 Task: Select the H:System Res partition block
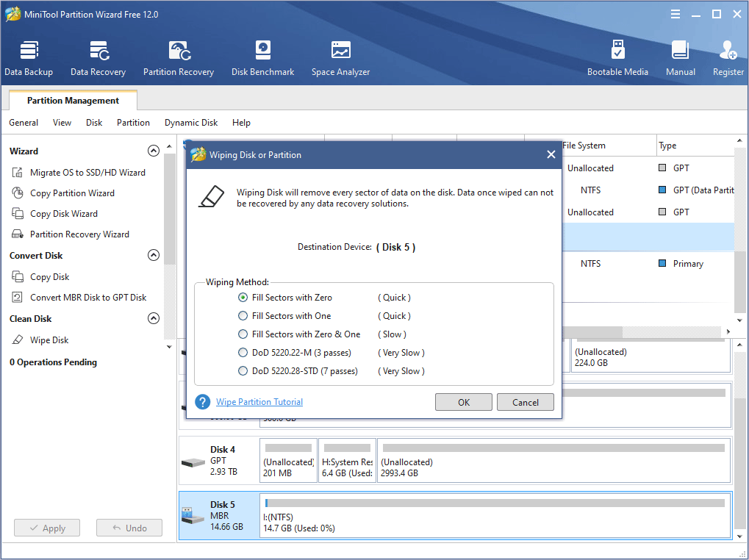[x=347, y=462]
